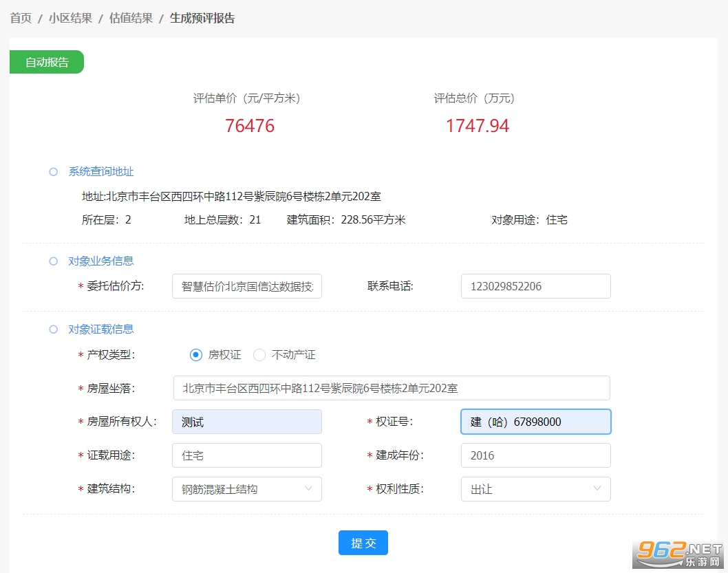The image size is (728, 573).
Task: Click the 建成年份 input field
Action: 535,455
